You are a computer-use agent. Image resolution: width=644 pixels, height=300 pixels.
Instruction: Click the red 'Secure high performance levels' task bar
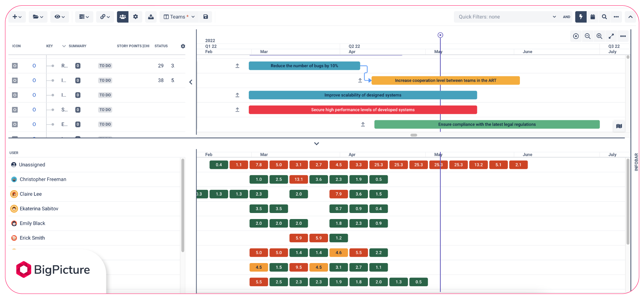click(x=363, y=110)
